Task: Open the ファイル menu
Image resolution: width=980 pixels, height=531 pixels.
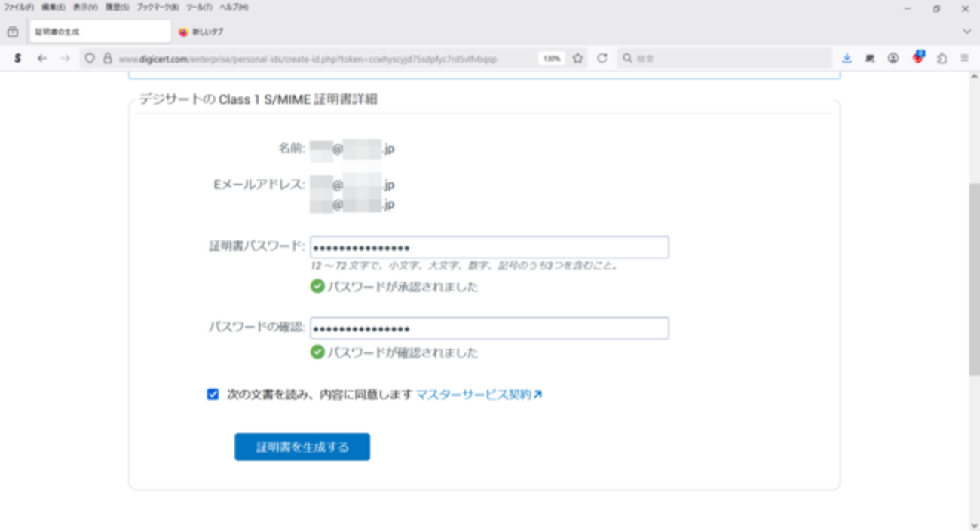Action: coord(19,7)
